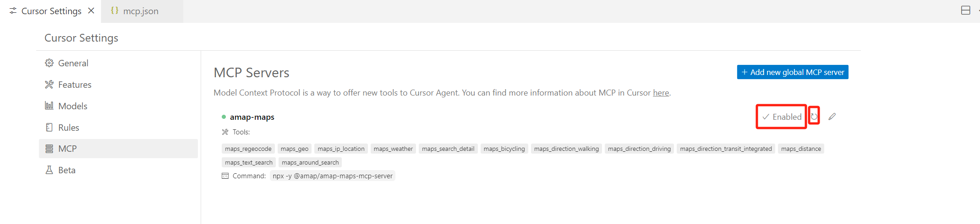Click the npx command text for amap-maps
The height and width of the screenshot is (224, 980).
coord(333,176)
